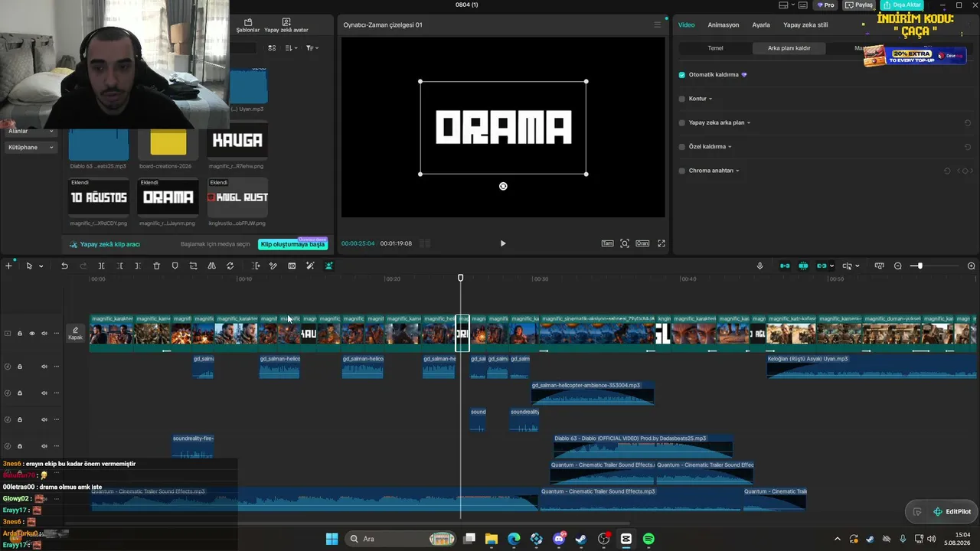Click the Rotate icon in the timeline toolbar
980x551 pixels.
(230, 266)
